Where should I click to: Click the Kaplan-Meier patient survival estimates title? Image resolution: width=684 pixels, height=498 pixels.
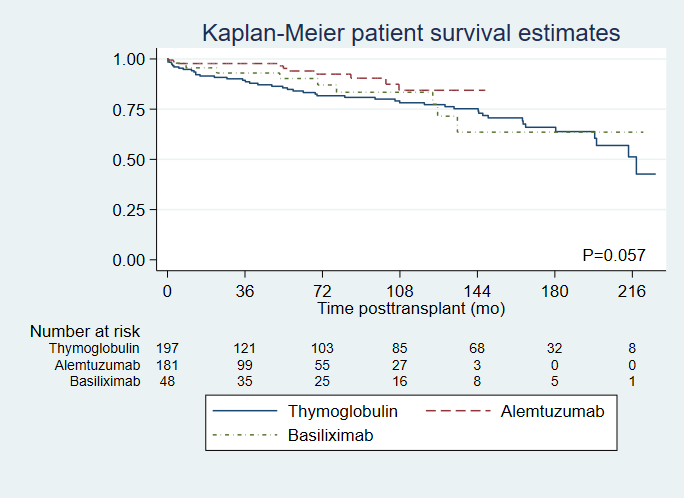click(x=411, y=33)
